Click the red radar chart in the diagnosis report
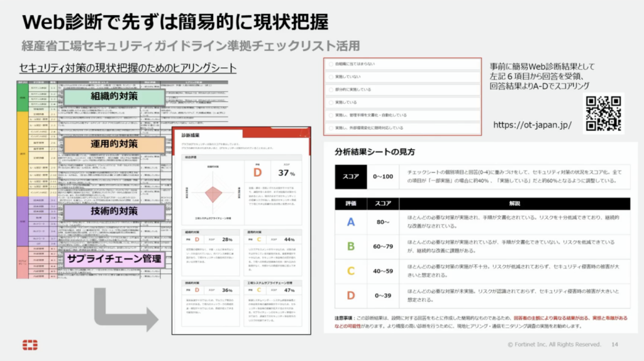Screen dimensions: 644x361 211,192
